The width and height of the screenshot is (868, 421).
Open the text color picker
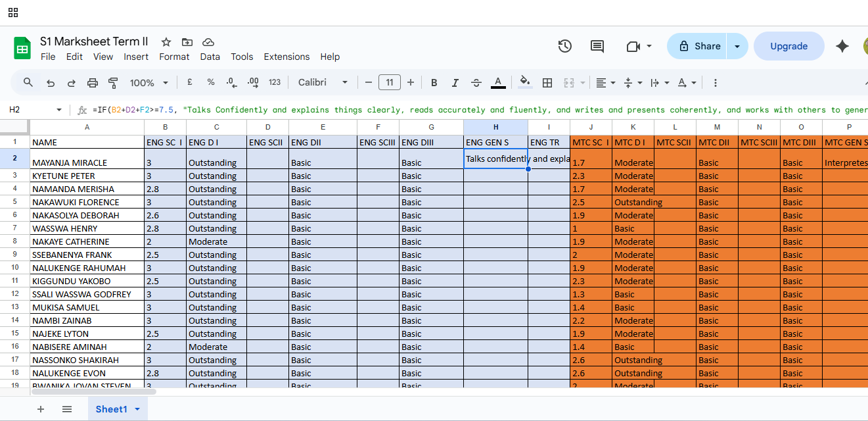[497, 82]
